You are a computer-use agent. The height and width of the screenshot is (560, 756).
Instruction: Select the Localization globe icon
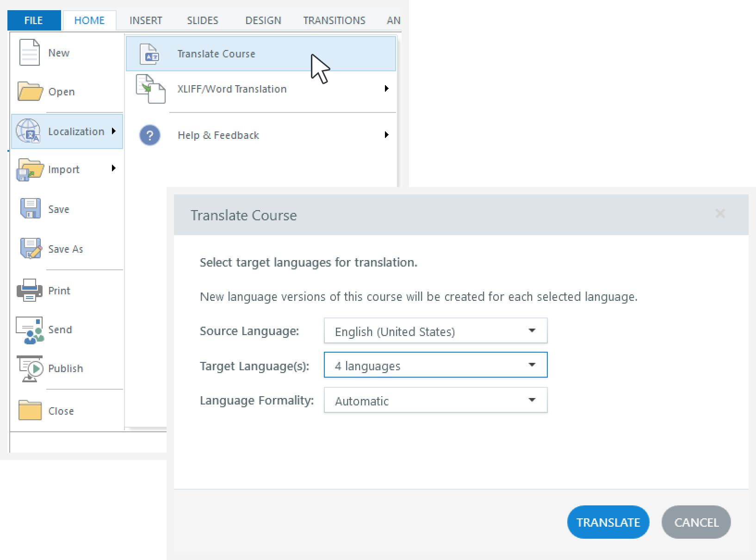coord(29,131)
